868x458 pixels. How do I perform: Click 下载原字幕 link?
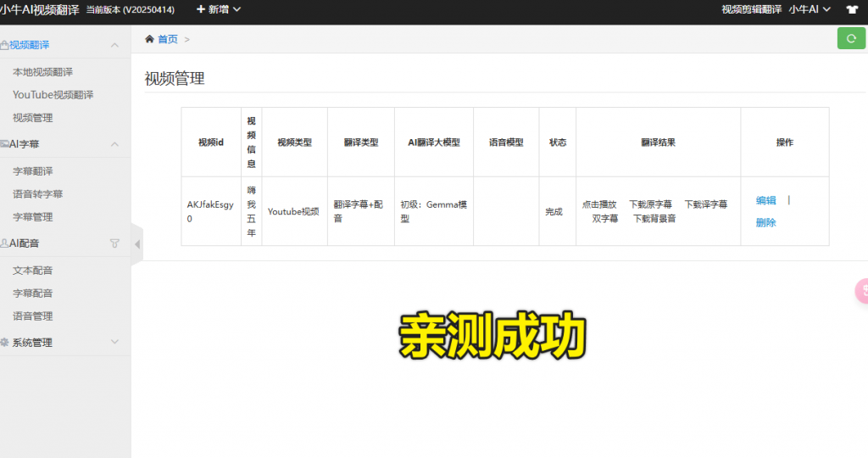tap(650, 204)
